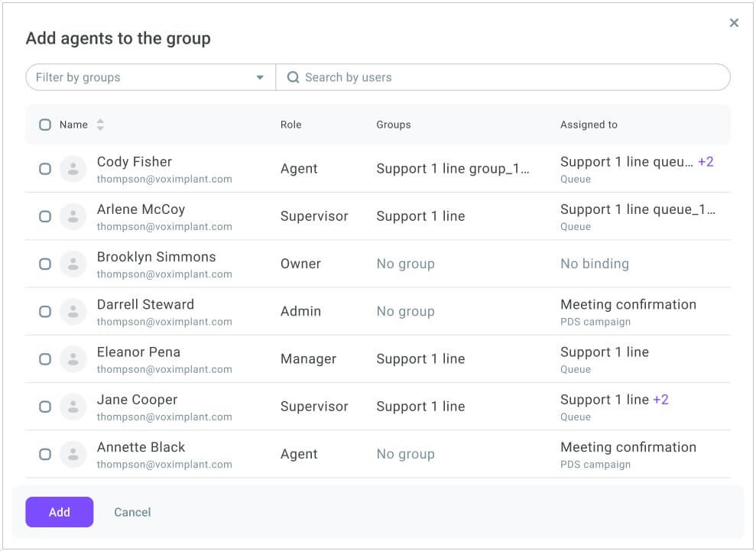Select the name Eleanor Pena
This screenshot has width=756, height=551.
pyautogui.click(x=138, y=352)
